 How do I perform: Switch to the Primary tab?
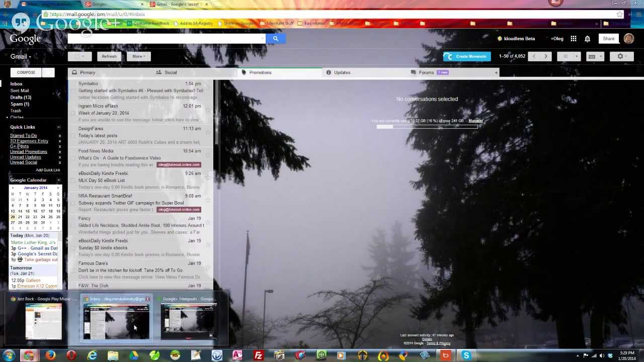110,72
